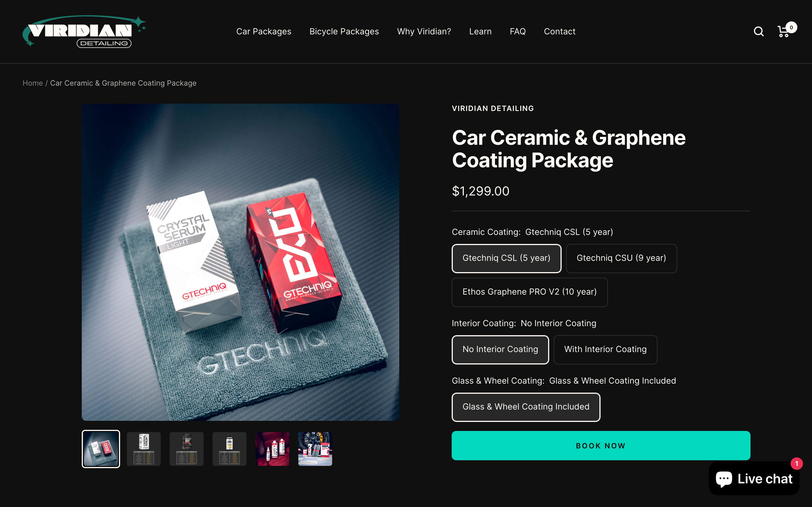Screen dimensions: 812x507
Task: Open the Contact page link
Action: tap(559, 32)
